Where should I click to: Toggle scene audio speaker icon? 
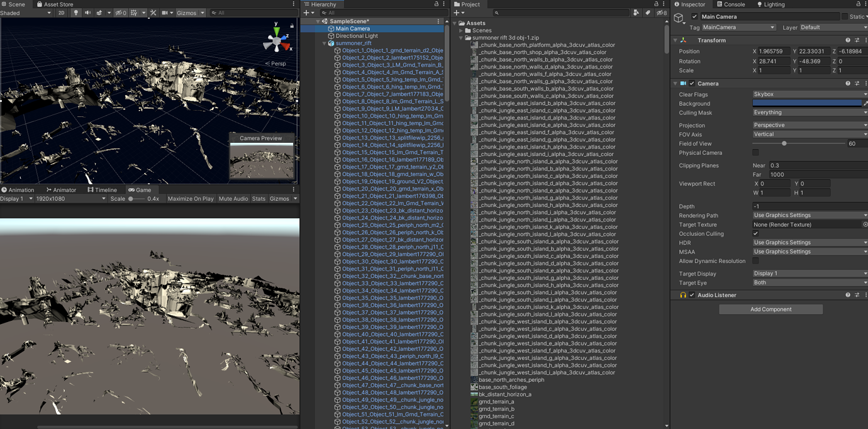tap(87, 13)
